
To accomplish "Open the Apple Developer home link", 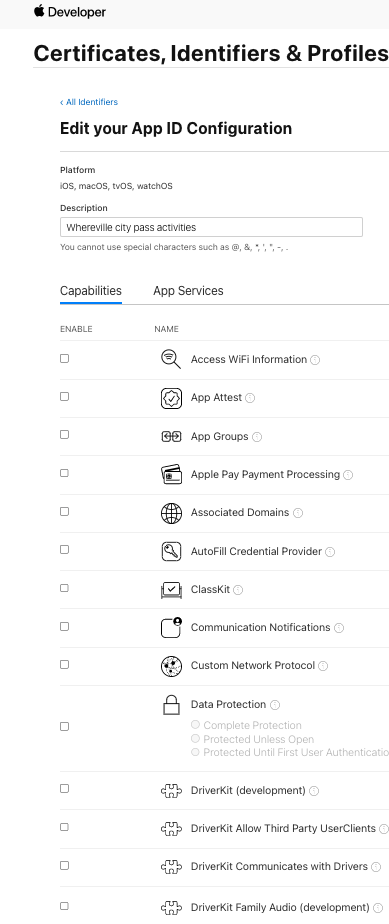I will point(70,11).
